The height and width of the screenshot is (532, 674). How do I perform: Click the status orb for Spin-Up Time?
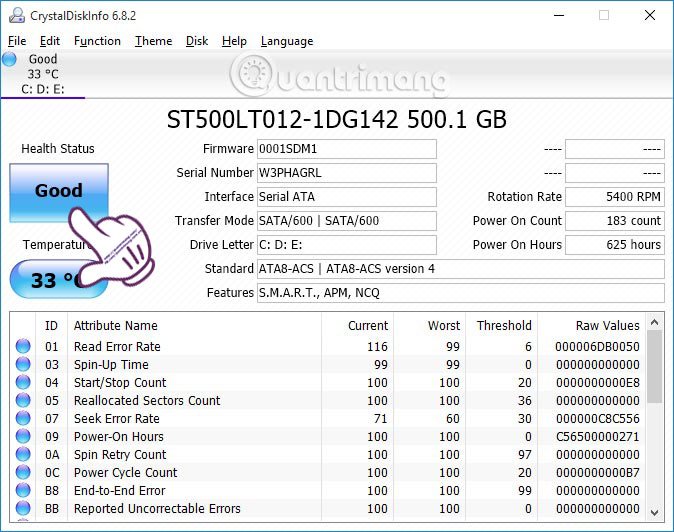point(23,364)
